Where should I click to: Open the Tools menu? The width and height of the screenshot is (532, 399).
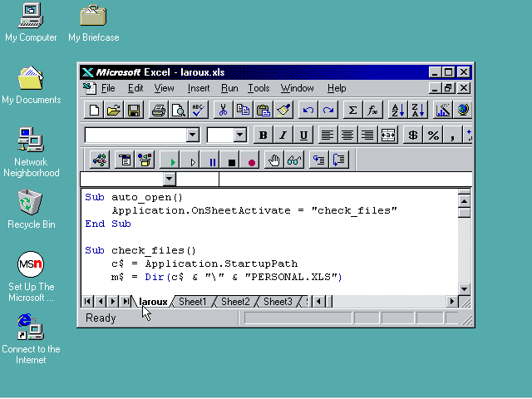pos(259,88)
